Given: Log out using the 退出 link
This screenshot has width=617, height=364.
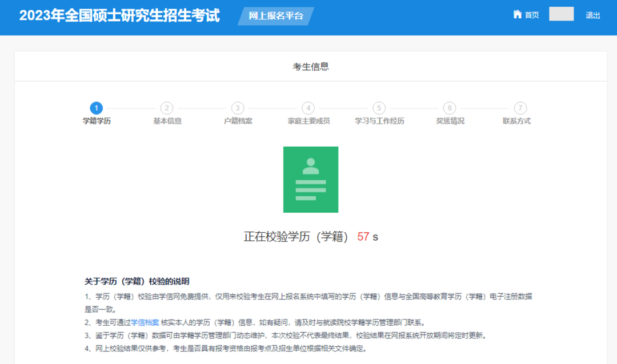Looking at the screenshot, I should [592, 15].
